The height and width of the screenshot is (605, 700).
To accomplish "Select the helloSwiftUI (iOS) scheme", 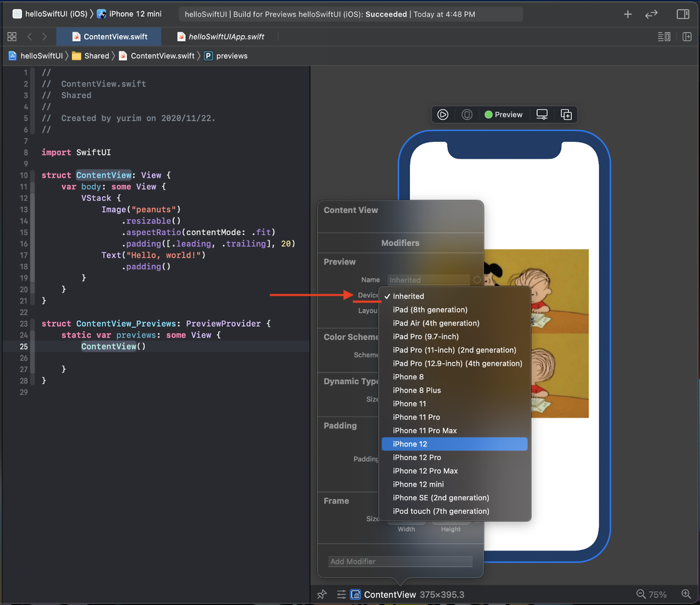I will point(50,14).
